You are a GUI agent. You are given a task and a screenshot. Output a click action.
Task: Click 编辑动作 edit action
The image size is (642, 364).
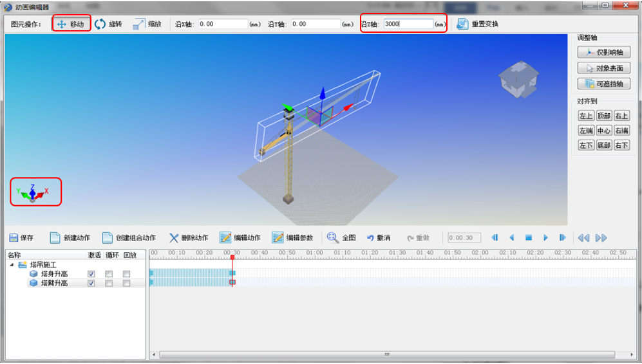pyautogui.click(x=240, y=238)
